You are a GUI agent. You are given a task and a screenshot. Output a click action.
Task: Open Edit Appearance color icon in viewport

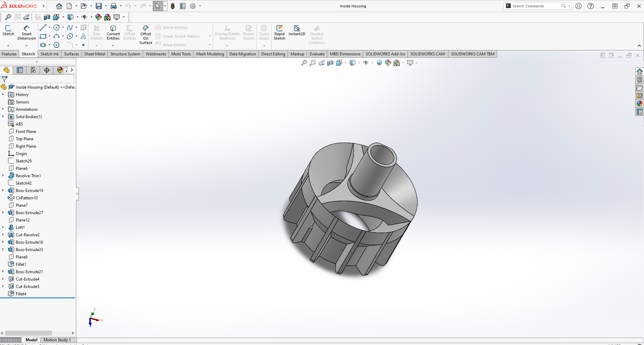coord(388,63)
